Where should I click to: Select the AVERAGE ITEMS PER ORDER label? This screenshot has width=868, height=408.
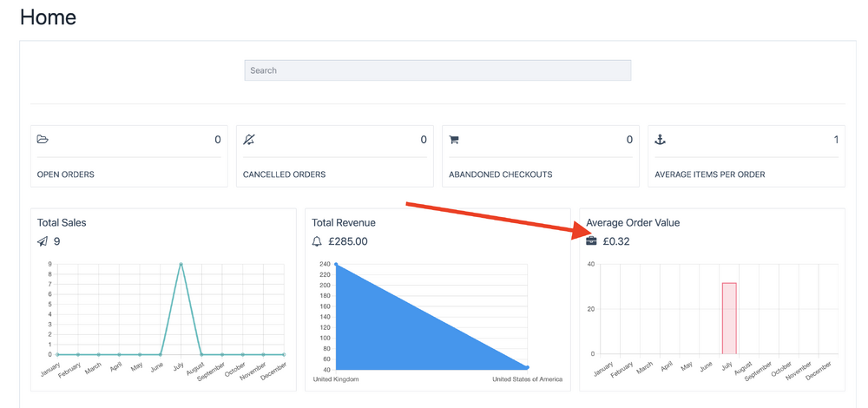[x=709, y=174]
